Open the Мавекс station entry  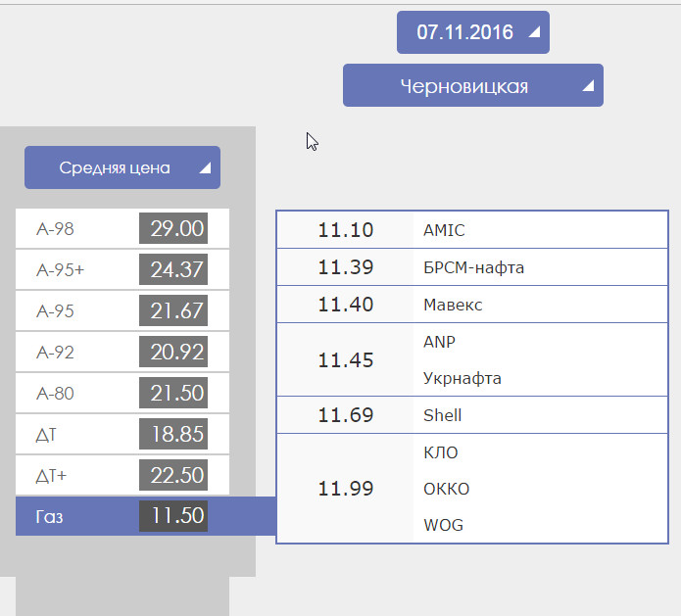453,305
